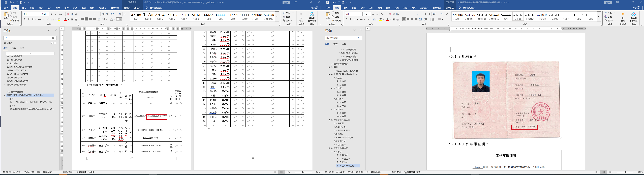Image resolution: width=644 pixels, height=175 pixels.
Task: Click 登录 button in left Word window
Action: point(287,3)
